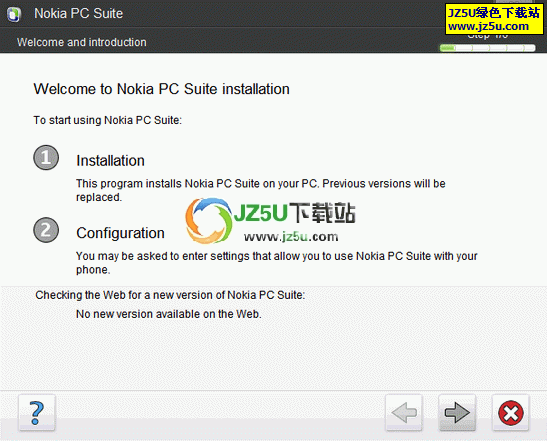The width and height of the screenshot is (547, 441).
Task: Click the JZ5U swirl logo watermark
Action: click(x=209, y=220)
